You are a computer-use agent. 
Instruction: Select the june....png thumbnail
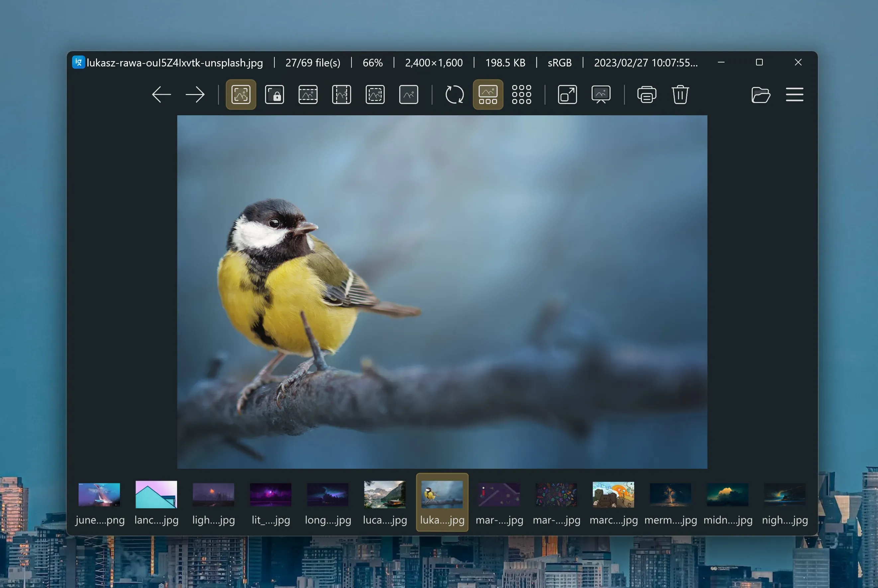point(99,503)
